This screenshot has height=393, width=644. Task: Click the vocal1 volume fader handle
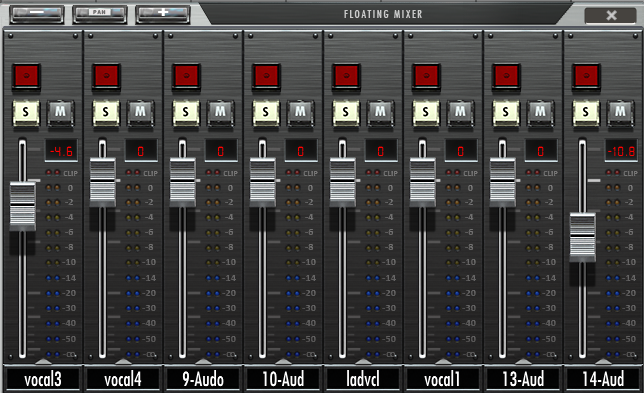[423, 182]
